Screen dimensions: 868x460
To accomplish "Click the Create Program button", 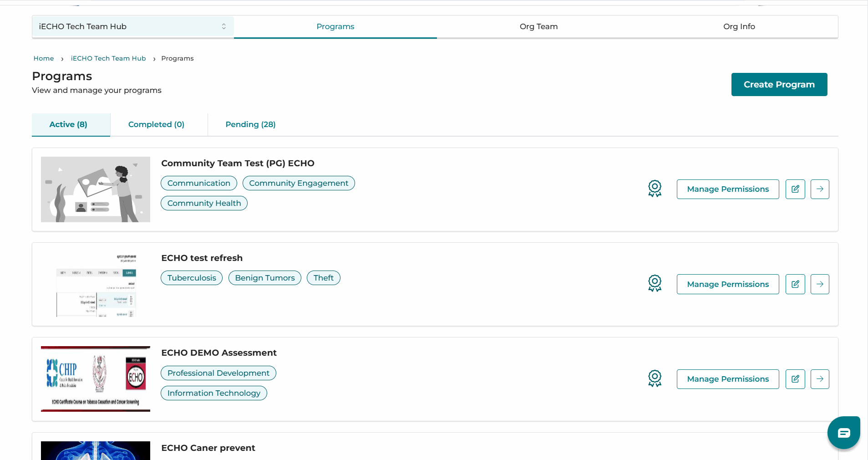I will click(779, 84).
